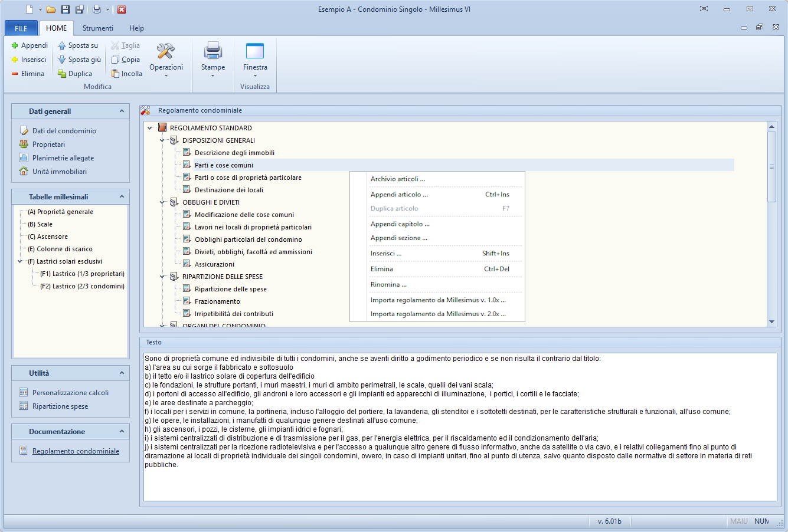
Task: Click the red X close-document icon in title bar
Action: point(122,9)
